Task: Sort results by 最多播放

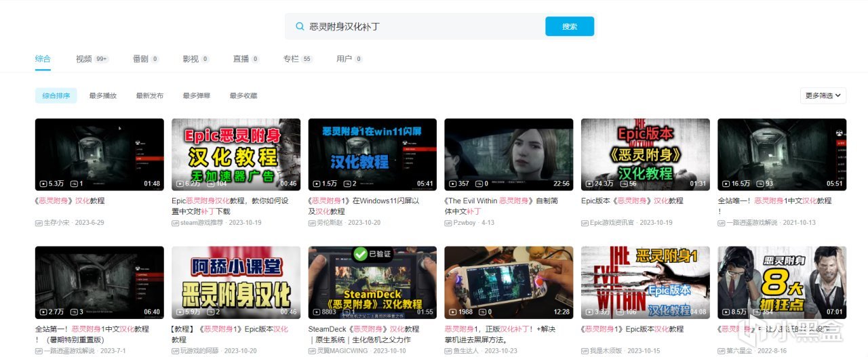Action: point(103,96)
